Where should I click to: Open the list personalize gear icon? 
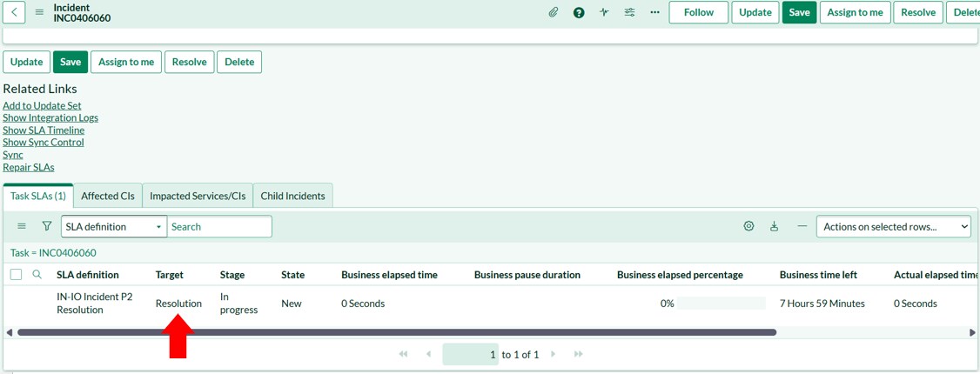748,227
